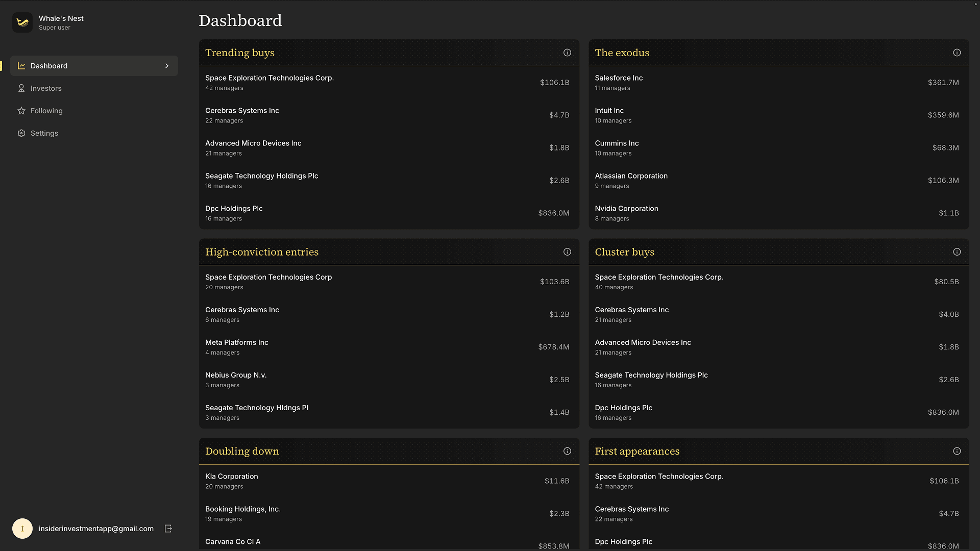Click the Following star icon
The width and height of the screenshot is (980, 551).
pyautogui.click(x=21, y=111)
